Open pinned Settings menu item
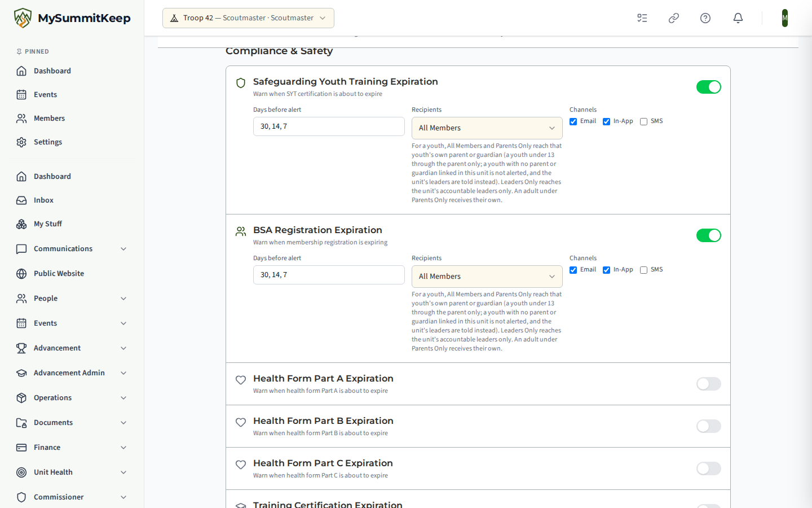The image size is (812, 508). tap(72, 142)
